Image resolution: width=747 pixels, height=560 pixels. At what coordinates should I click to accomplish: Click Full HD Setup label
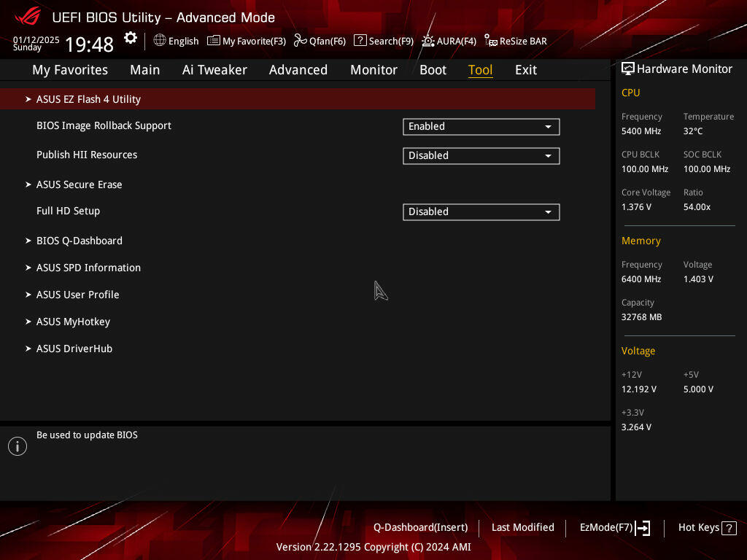[x=68, y=211]
